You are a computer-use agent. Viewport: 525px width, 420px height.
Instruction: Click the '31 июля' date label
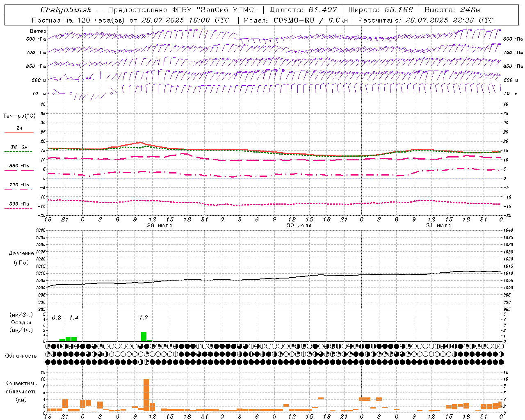tap(438, 226)
